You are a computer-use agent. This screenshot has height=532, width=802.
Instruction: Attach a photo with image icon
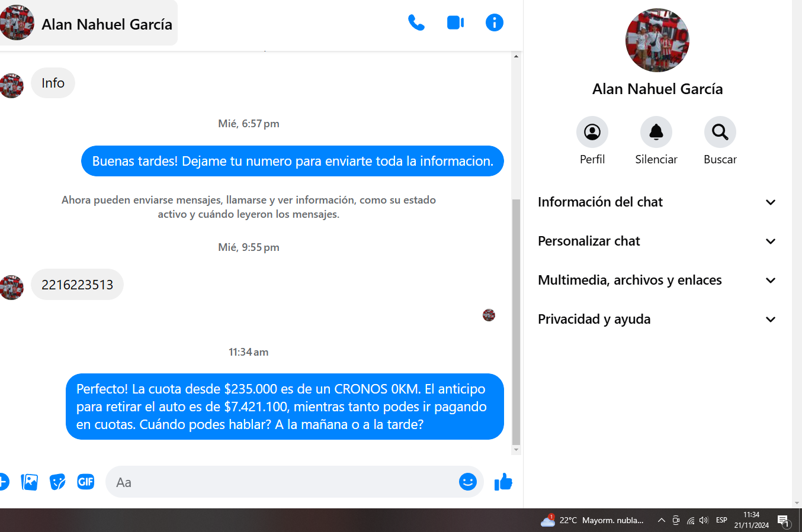[29, 482]
